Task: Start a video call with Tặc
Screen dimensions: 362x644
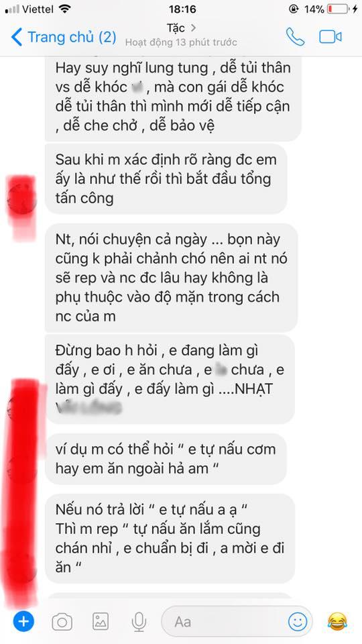Action: [330, 37]
